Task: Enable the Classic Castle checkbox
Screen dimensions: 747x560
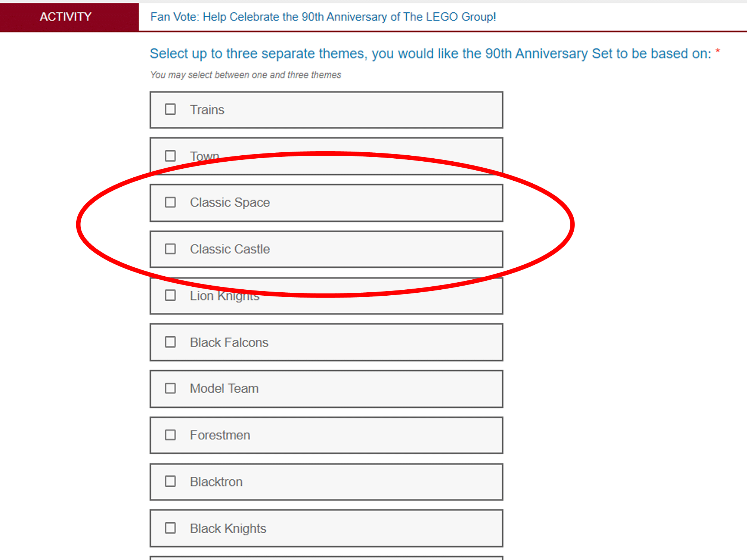Action: 170,249
